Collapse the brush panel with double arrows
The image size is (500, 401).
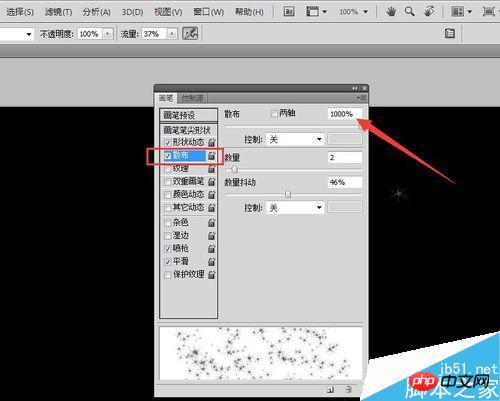[x=355, y=88]
